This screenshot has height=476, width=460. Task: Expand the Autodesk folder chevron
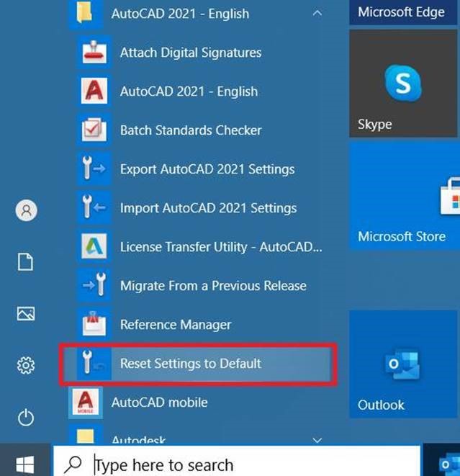pos(317,439)
